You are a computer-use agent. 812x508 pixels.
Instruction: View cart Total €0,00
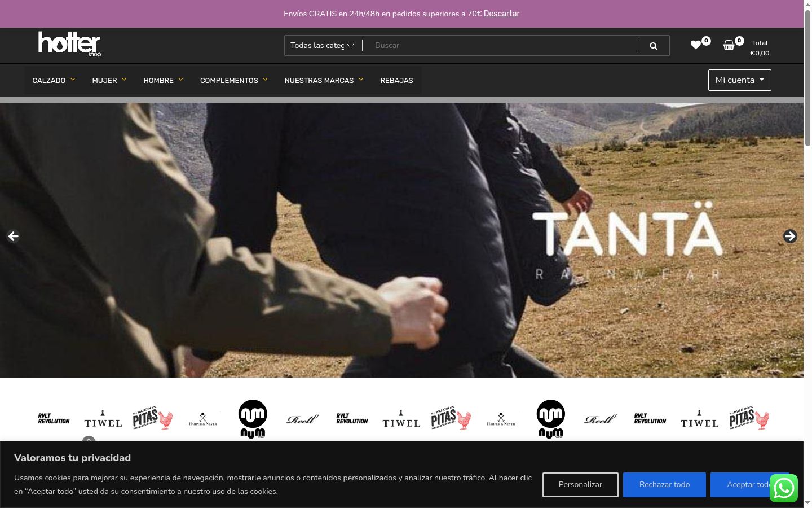coord(760,48)
